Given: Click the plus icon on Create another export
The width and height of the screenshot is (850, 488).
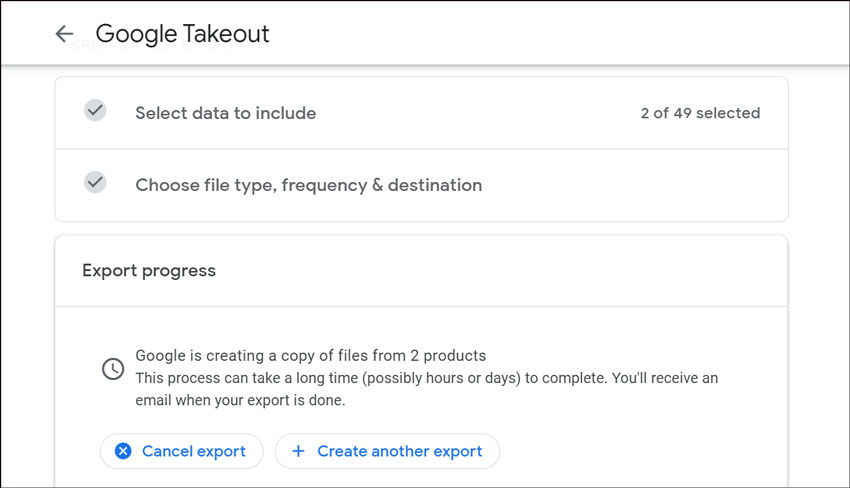Looking at the screenshot, I should tap(298, 451).
